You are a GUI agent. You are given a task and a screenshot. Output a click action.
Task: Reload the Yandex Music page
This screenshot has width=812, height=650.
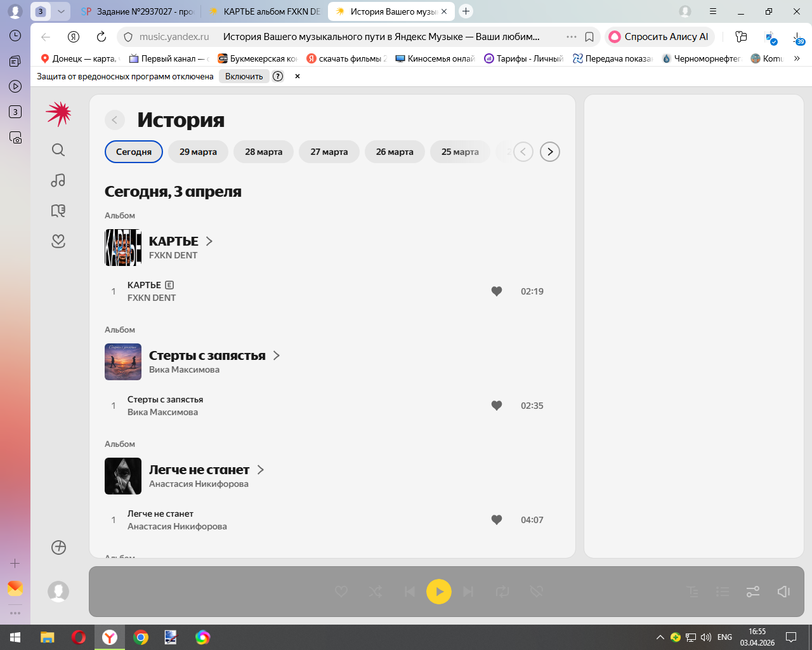click(101, 37)
